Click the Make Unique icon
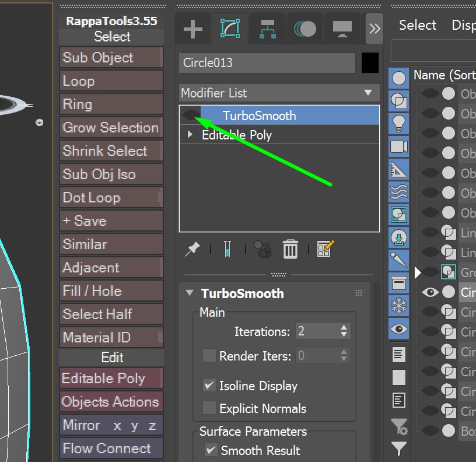Image resolution: width=476 pixels, height=462 pixels. click(x=262, y=249)
